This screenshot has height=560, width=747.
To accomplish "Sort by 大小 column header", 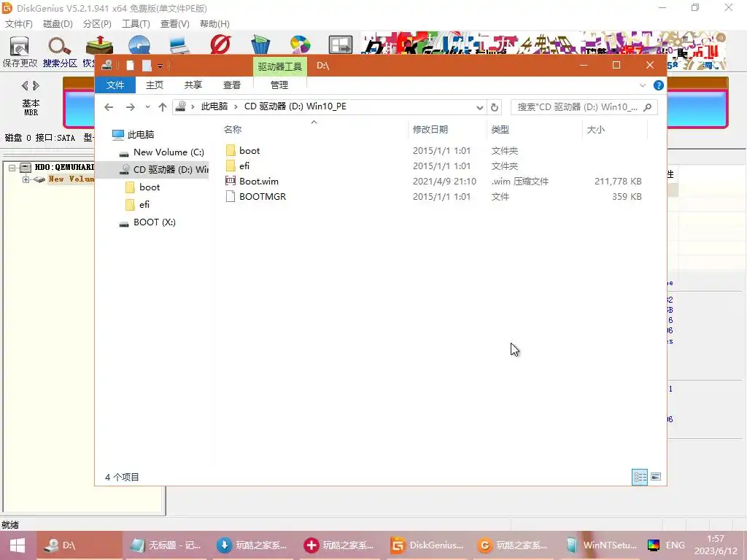I will [x=595, y=129].
